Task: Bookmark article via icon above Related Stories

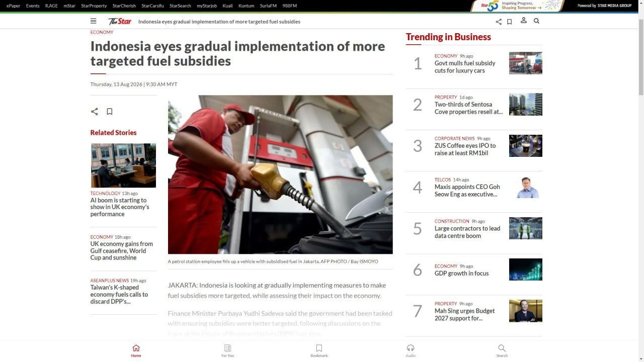Action: click(x=109, y=112)
